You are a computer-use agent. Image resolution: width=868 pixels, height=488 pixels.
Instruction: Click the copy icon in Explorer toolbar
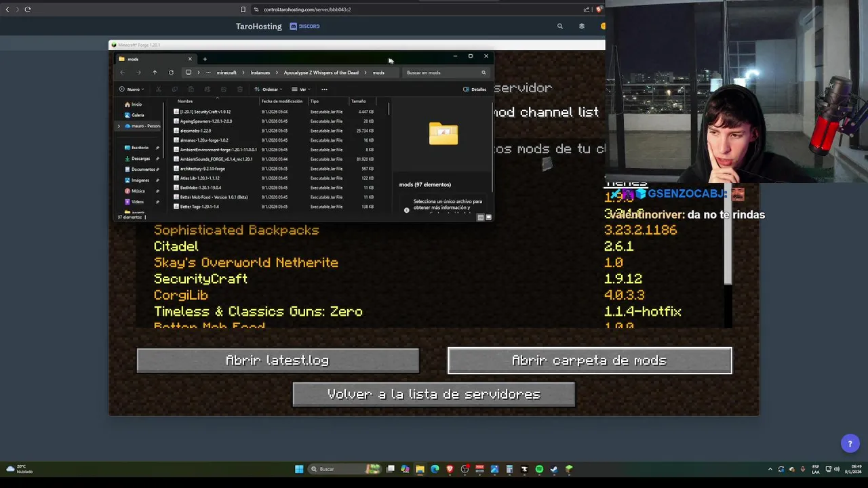(175, 89)
